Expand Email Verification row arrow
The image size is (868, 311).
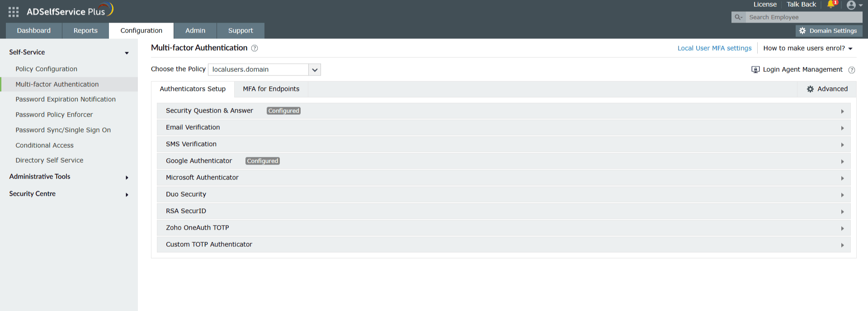click(x=842, y=128)
